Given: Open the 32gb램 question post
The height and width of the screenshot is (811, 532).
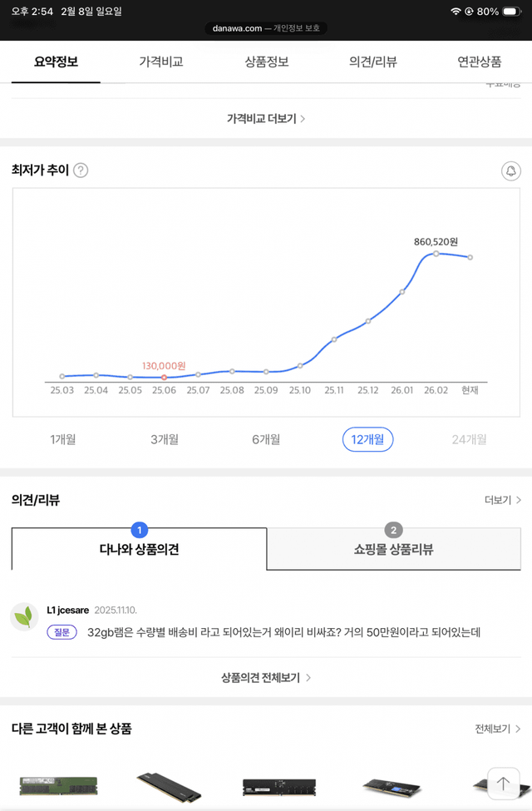Looking at the screenshot, I should point(283,632).
